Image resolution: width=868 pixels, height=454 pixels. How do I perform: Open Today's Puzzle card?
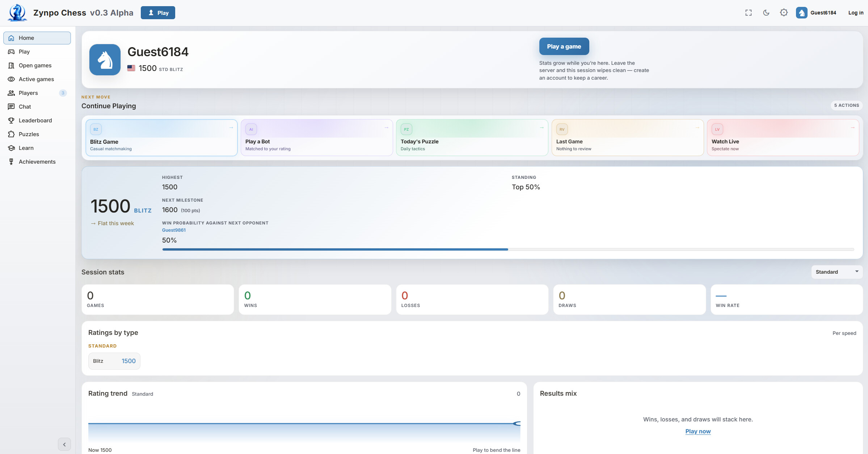[x=472, y=138]
